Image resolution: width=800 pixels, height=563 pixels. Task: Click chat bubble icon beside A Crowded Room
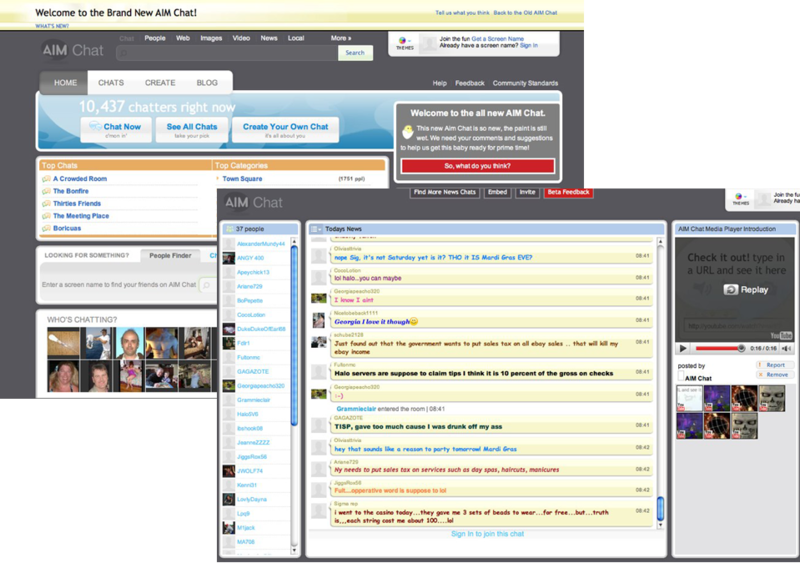coord(46,179)
